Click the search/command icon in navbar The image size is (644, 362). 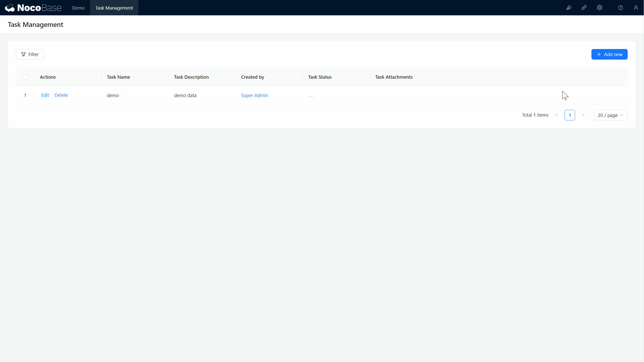coord(569,8)
